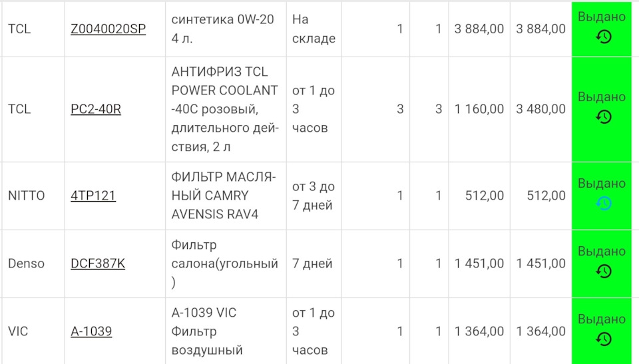The width and height of the screenshot is (639, 364).
Task: Click the 3 480,00 sum cell
Action: (x=540, y=109)
